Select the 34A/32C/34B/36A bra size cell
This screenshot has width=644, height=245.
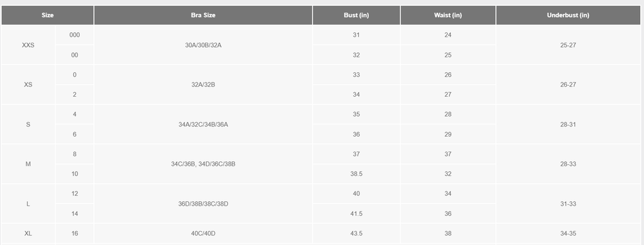(204, 124)
